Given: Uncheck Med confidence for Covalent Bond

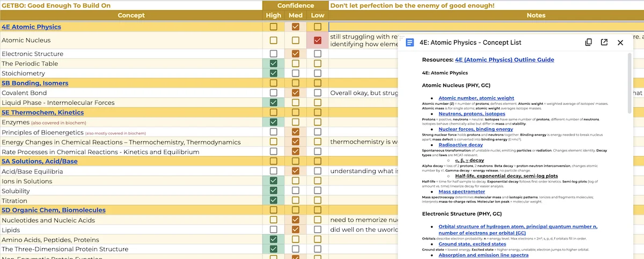Looking at the screenshot, I should tap(296, 93).
